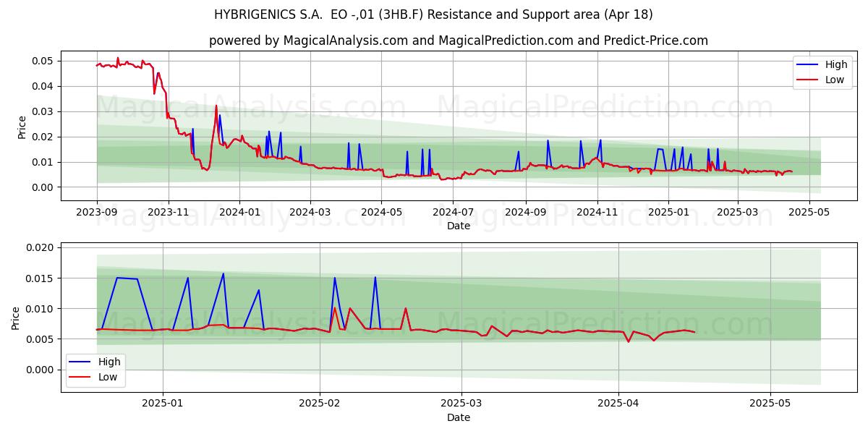Screen dimensions: 868x434
Task: Click the 0.04 price label on top chart
Action: coord(43,86)
